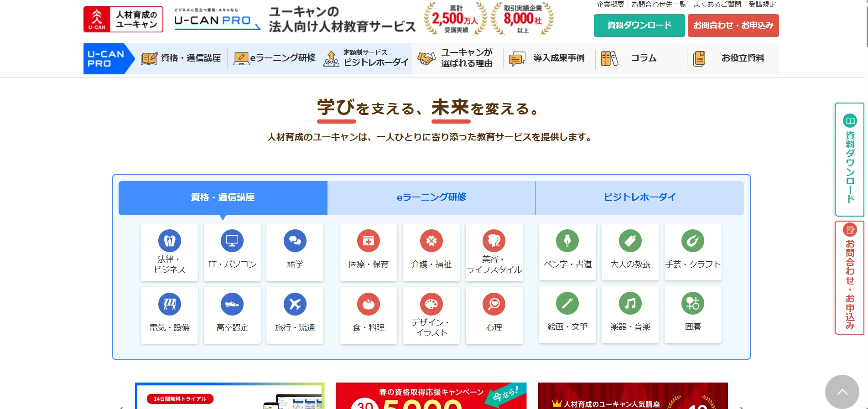Screen dimensions: 868x409
Task: Click the U-CAN PRO blue nav badge
Action: 109,58
